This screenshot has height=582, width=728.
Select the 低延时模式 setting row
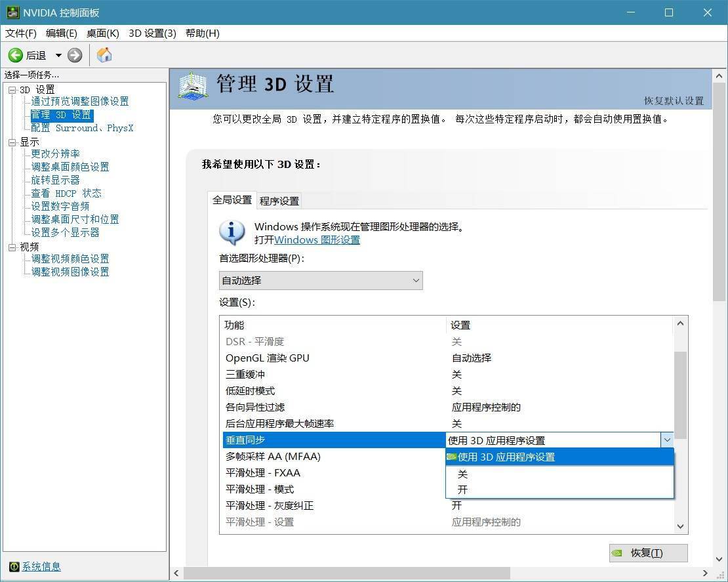click(447, 391)
